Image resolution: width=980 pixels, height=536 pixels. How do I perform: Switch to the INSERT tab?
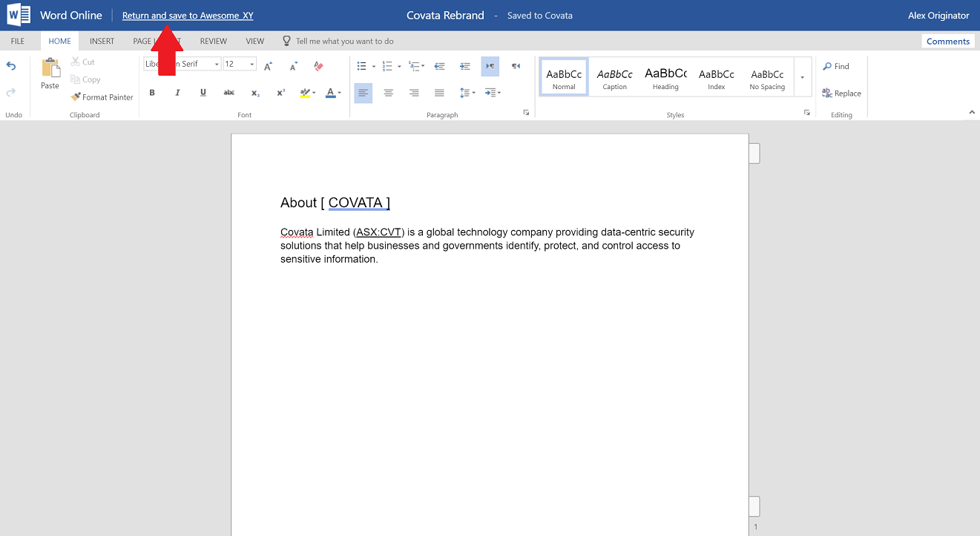102,42
